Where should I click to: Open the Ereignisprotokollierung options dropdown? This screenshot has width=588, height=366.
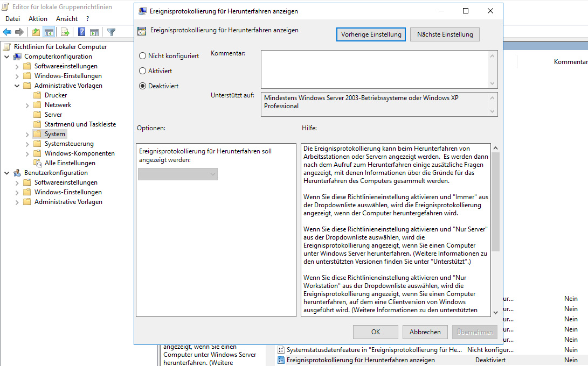pos(178,174)
